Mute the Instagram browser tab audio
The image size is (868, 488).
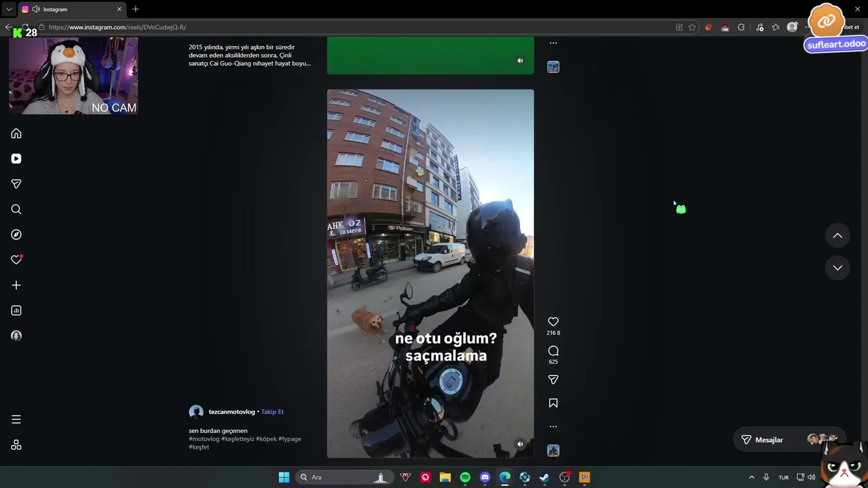click(35, 9)
